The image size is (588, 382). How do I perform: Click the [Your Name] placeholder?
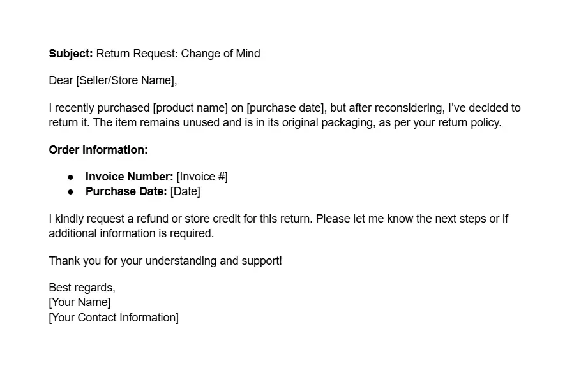(80, 302)
